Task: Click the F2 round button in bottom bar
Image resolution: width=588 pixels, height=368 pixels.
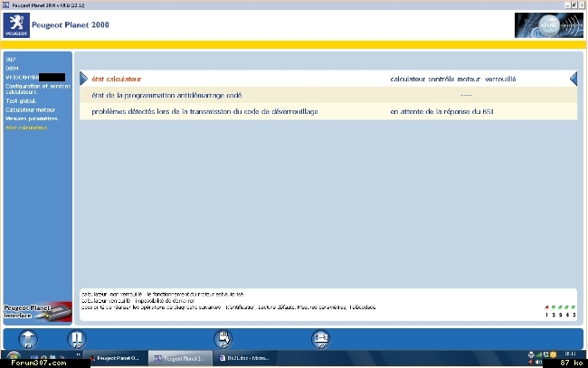Action: pos(78,339)
